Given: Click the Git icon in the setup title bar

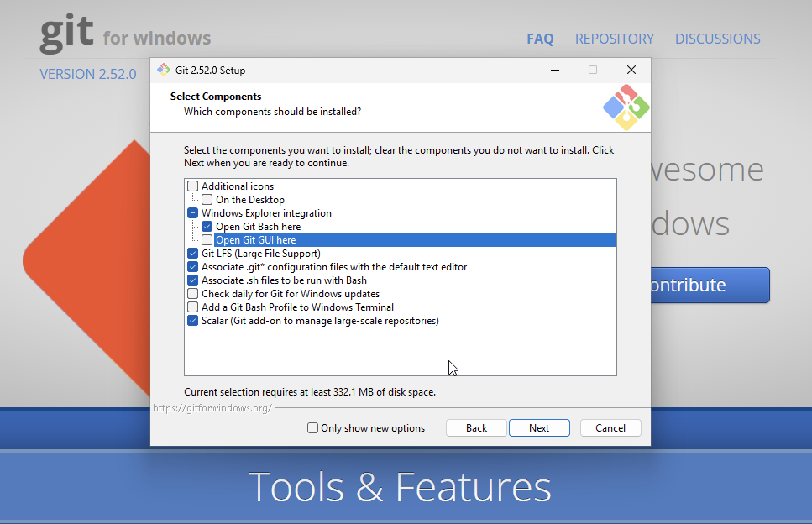Looking at the screenshot, I should [x=164, y=70].
